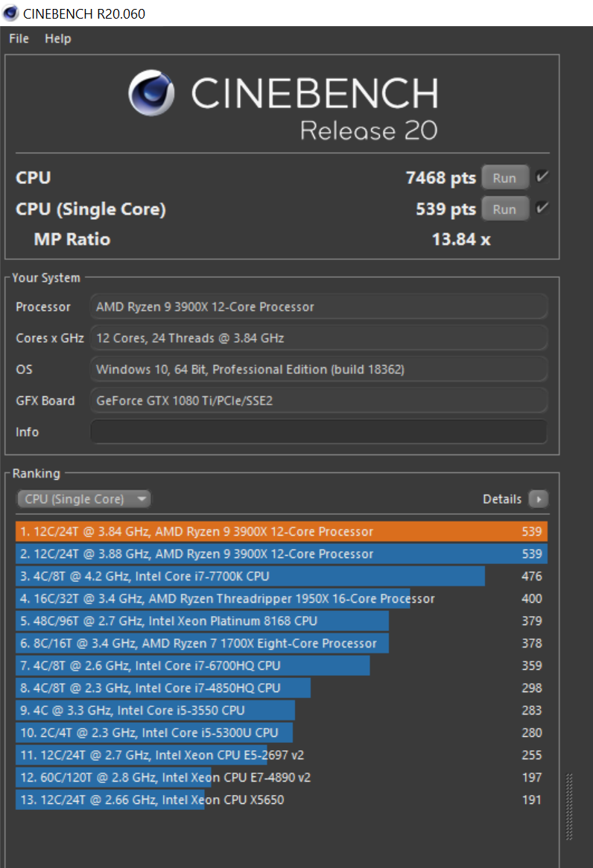The image size is (593, 868).
Task: Click the dotted panel resize grip at right edge
Action: (569, 807)
